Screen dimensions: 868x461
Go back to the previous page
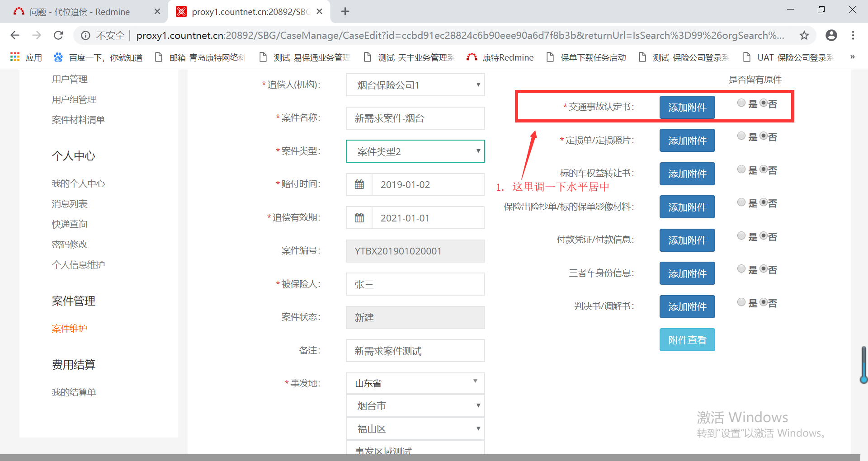[x=15, y=35]
